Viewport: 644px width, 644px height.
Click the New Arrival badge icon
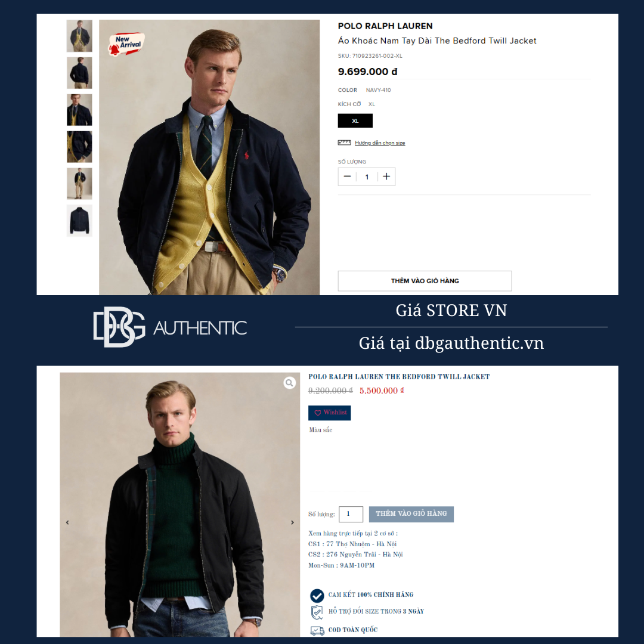(126, 44)
